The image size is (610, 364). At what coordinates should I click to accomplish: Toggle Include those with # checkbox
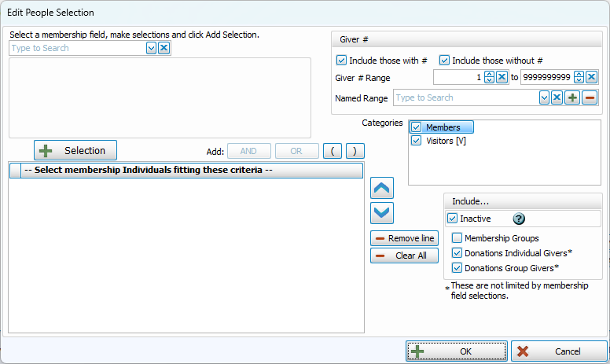pyautogui.click(x=341, y=60)
